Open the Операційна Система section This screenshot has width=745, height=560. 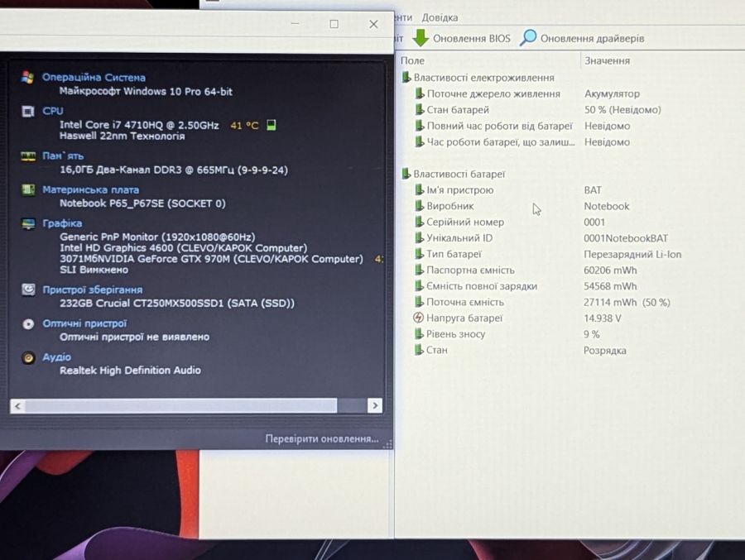[x=94, y=78]
